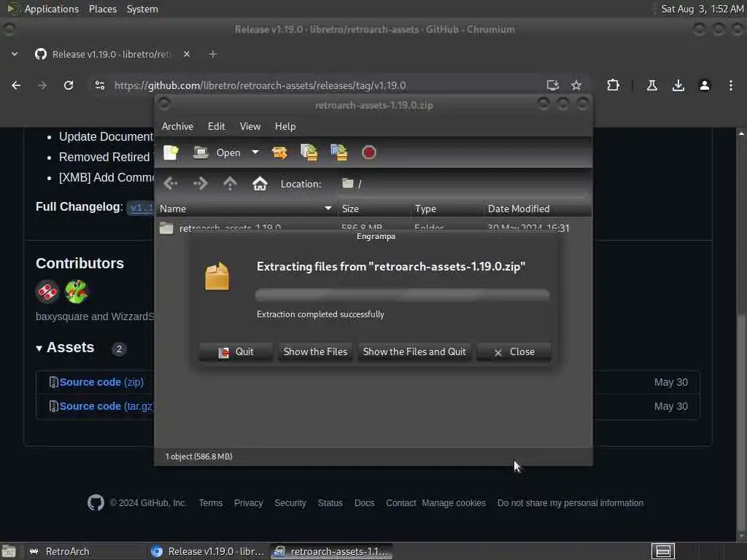This screenshot has height=560, width=747.
Task: Close the Release v1.19.0 browser tab
Action: click(187, 54)
